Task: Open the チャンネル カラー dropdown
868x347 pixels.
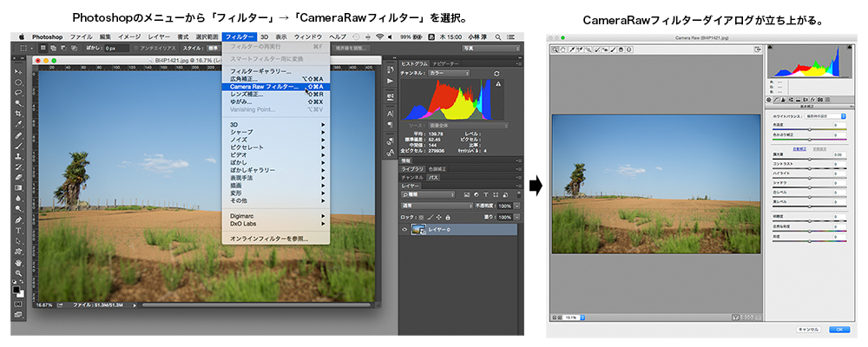Action: coord(449,74)
